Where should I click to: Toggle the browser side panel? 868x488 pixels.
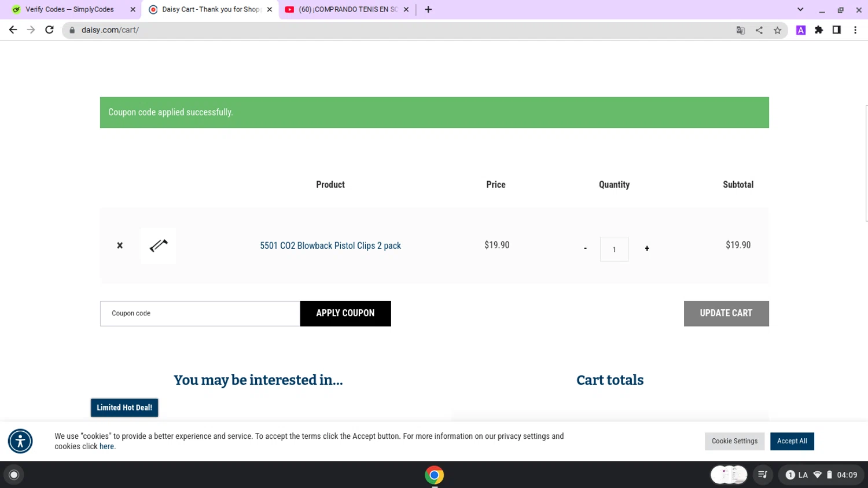tap(837, 30)
